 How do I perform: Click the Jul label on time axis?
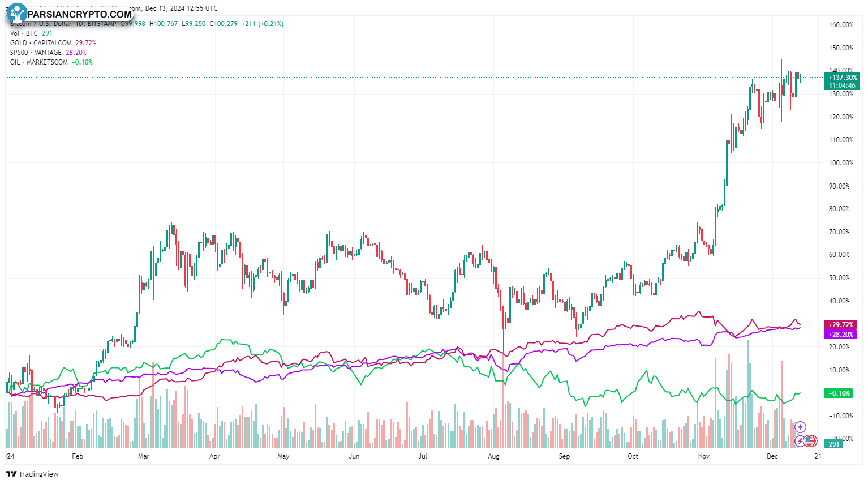pyautogui.click(x=423, y=456)
